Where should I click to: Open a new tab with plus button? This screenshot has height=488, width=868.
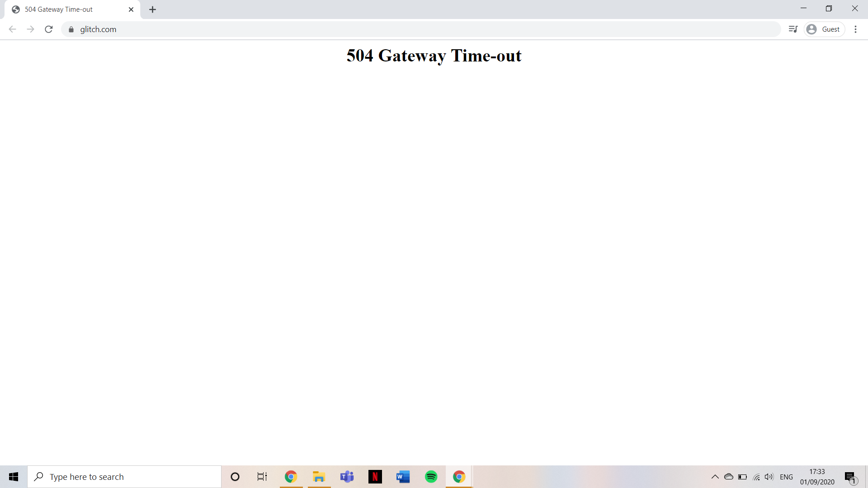153,9
